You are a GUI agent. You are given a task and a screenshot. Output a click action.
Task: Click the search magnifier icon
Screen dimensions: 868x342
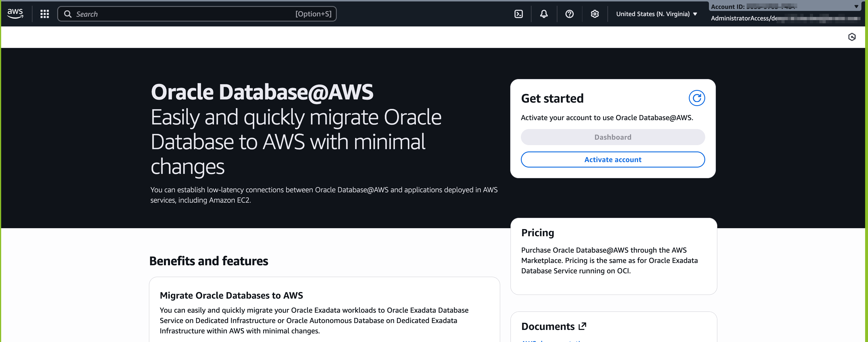point(68,14)
